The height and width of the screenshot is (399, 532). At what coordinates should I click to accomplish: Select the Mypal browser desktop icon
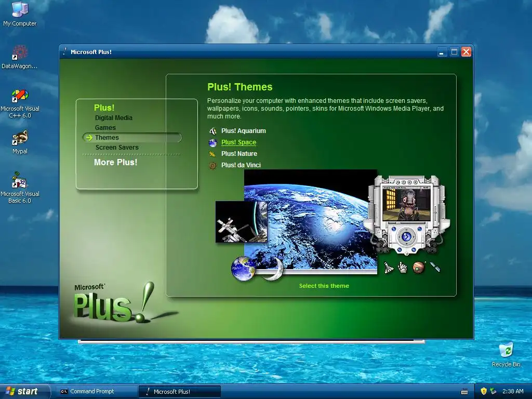(20, 142)
